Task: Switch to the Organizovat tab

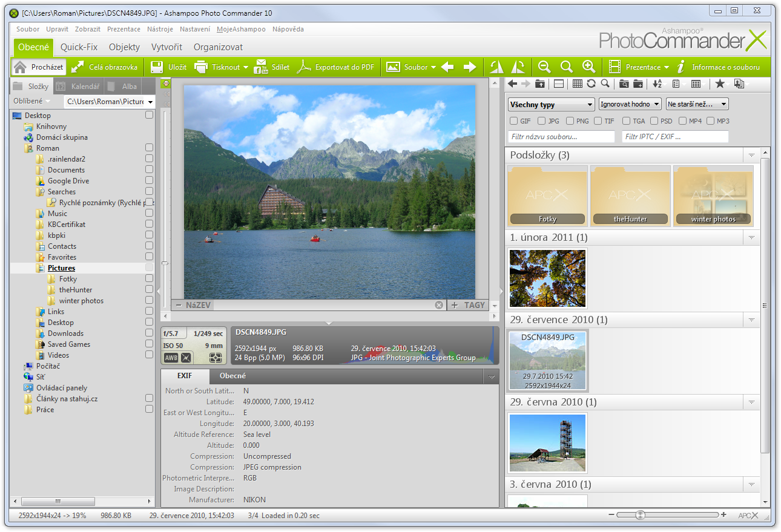Action: click(x=218, y=47)
